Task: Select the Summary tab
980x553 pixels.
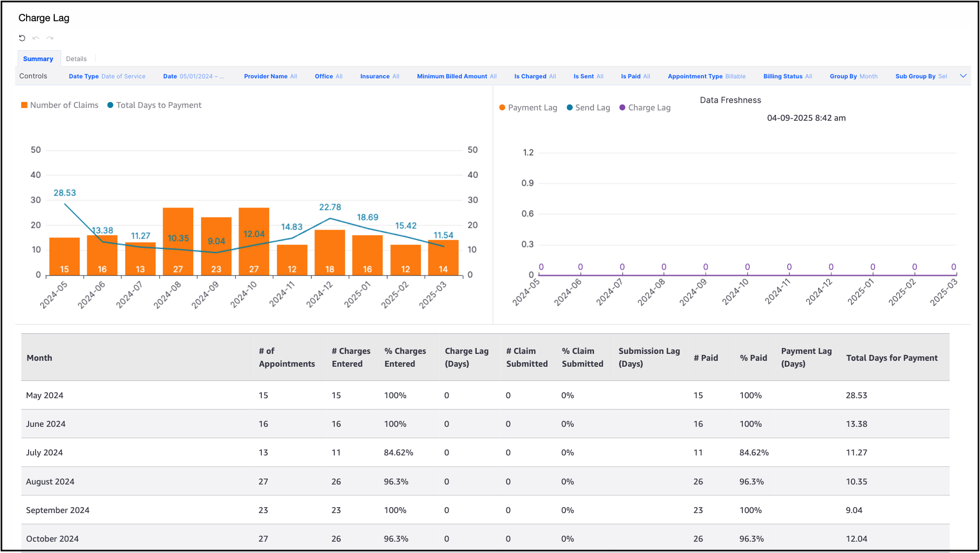Action: [x=38, y=59]
